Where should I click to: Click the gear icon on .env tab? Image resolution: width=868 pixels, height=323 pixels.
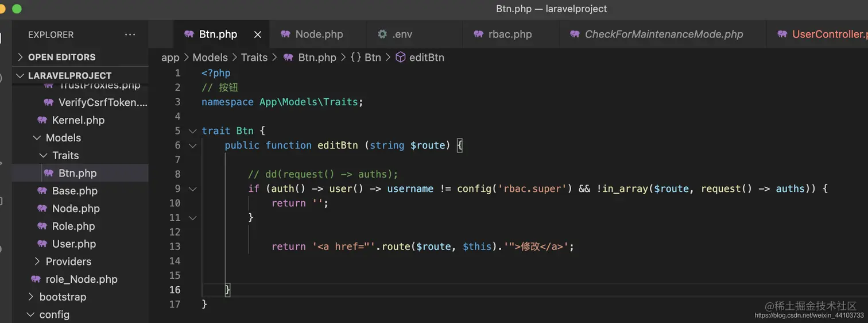(382, 34)
